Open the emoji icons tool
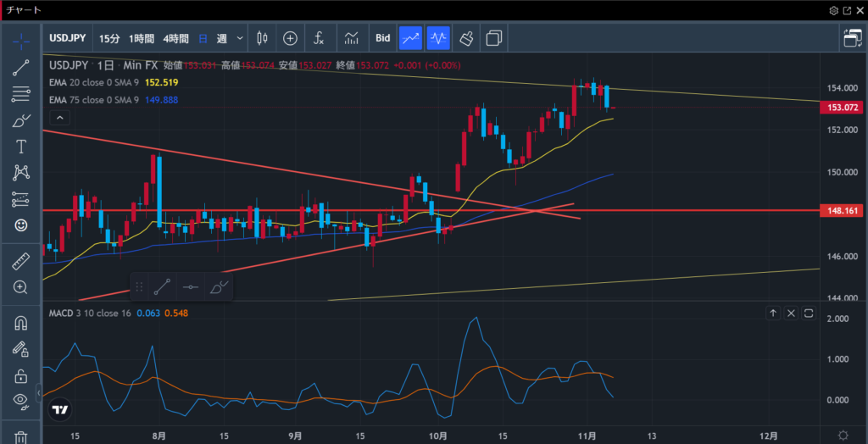Image resolution: width=868 pixels, height=444 pixels. (21, 225)
